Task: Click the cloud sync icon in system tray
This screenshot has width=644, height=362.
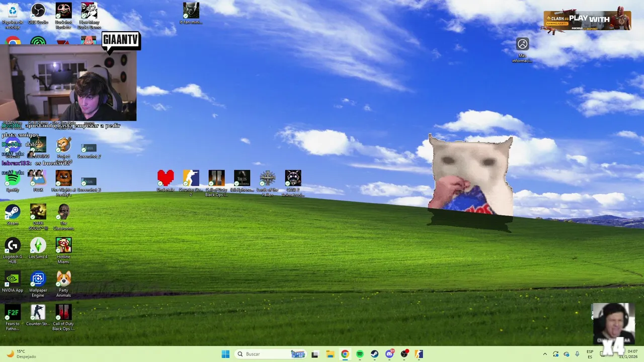Action: pyautogui.click(x=567, y=354)
